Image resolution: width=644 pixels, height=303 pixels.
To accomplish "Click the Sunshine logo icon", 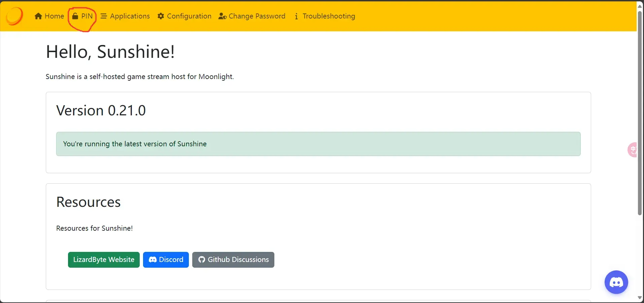I will [14, 16].
